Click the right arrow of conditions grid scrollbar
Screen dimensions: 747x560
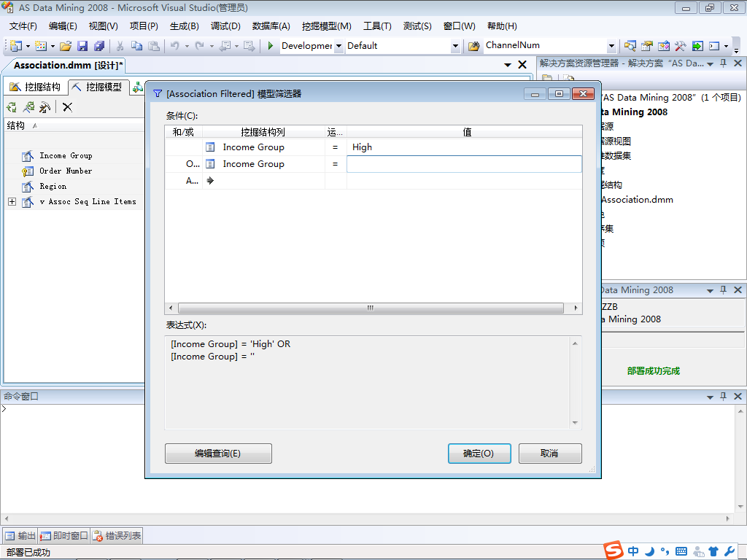[576, 308]
